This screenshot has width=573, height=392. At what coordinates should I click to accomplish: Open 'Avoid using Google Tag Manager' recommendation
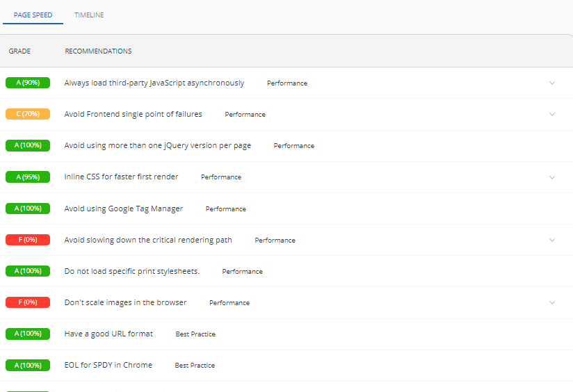point(123,209)
